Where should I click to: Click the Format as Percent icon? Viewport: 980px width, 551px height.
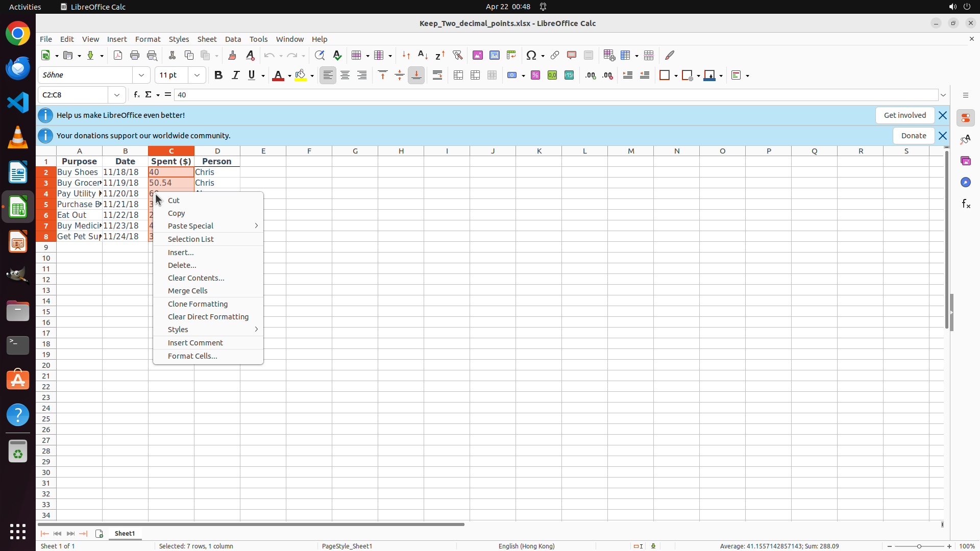click(535, 76)
